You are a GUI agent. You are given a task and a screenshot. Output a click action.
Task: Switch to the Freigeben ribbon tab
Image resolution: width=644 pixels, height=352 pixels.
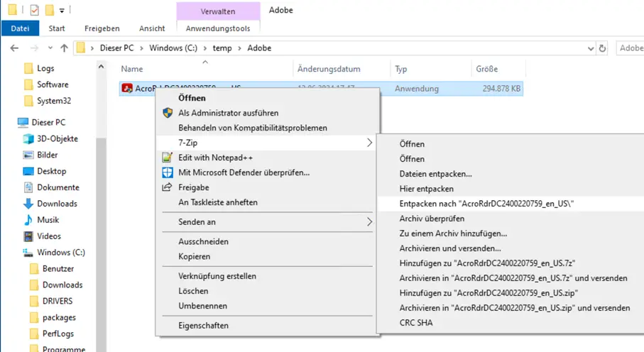pos(102,28)
